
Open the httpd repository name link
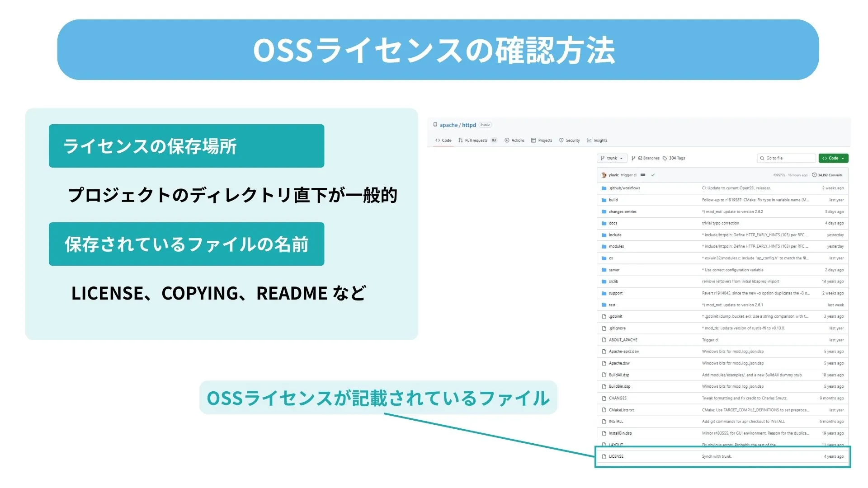(469, 125)
